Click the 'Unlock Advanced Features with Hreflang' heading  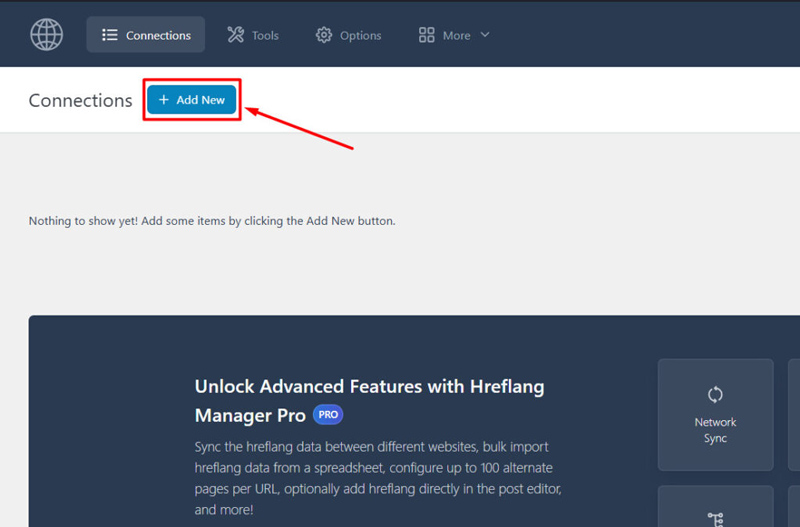[369, 400]
